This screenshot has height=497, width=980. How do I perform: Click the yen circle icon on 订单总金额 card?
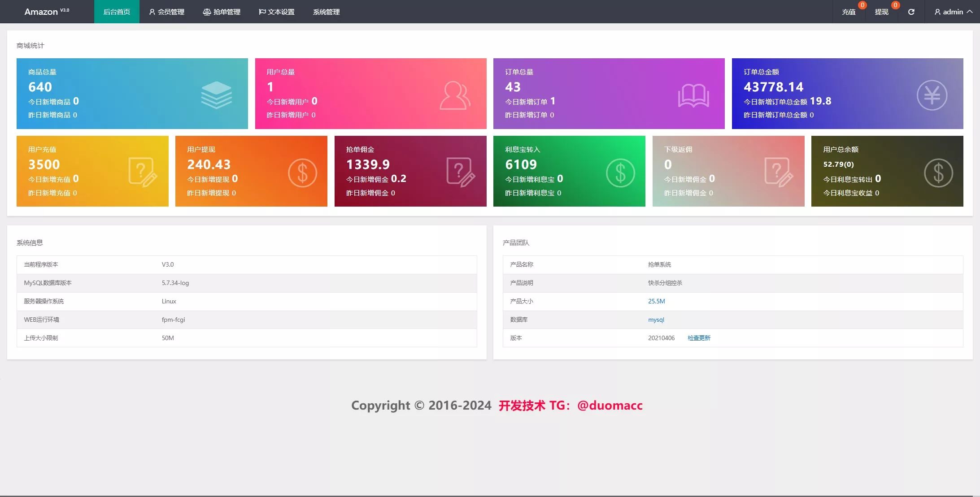932,95
